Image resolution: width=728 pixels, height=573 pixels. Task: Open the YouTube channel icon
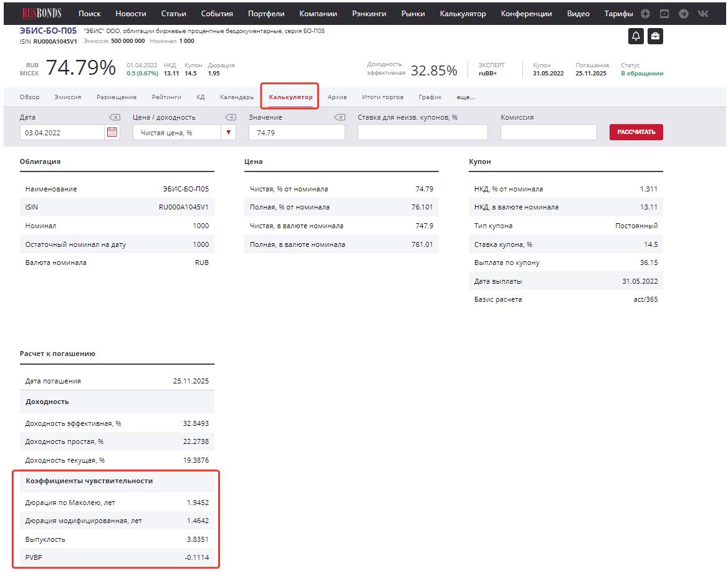point(664,14)
